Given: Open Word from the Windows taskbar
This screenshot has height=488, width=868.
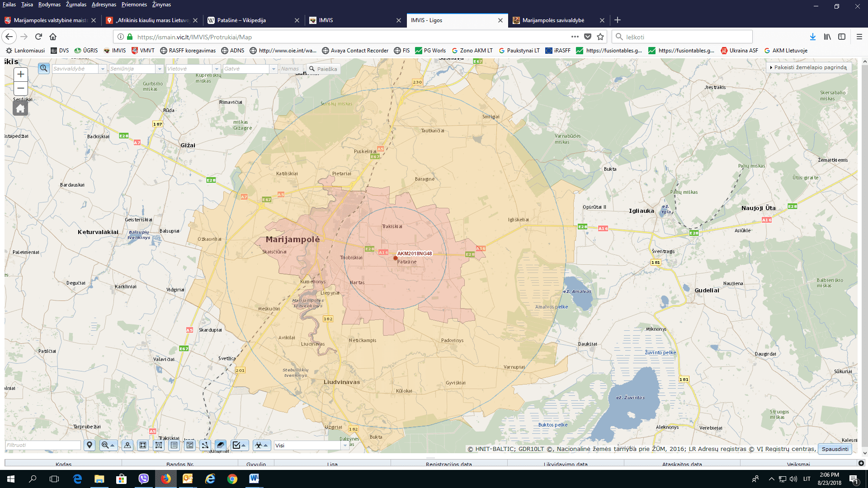Looking at the screenshot, I should [254, 479].
